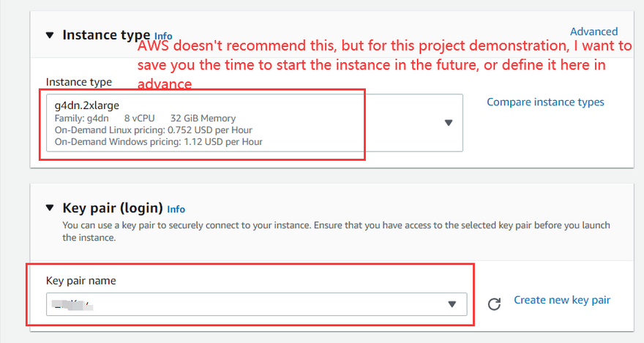Open the Instance type dropdown arrow
Screen dimensions: 644x343
coord(449,123)
